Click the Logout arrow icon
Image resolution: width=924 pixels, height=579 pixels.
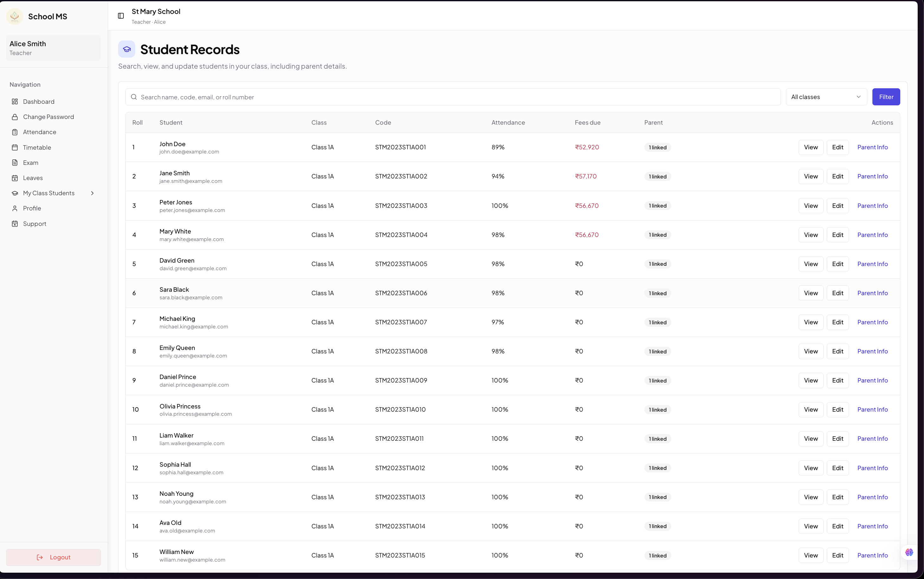40,557
